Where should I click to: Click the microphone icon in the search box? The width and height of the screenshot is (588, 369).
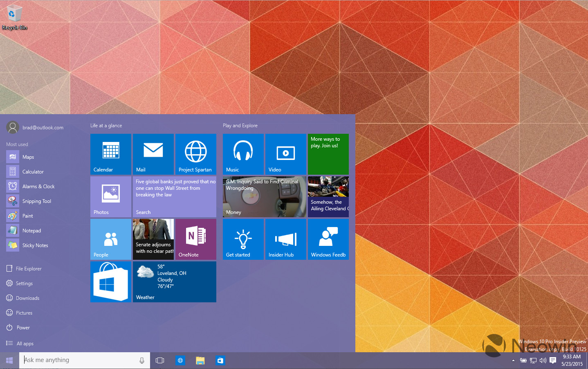(142, 360)
